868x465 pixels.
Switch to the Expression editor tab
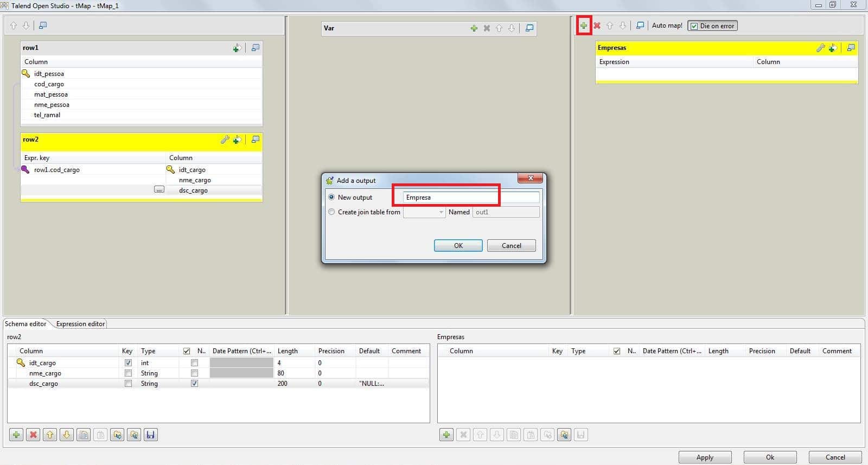click(80, 324)
